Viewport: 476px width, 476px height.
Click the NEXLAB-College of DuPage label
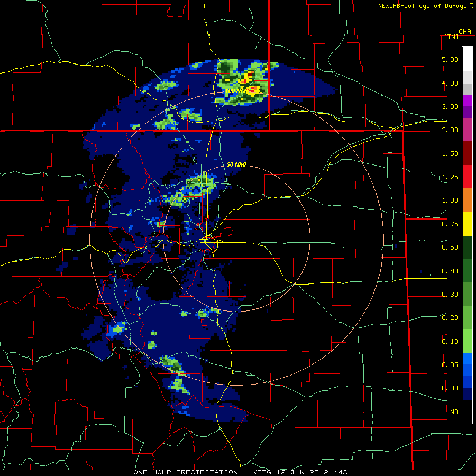click(x=422, y=6)
